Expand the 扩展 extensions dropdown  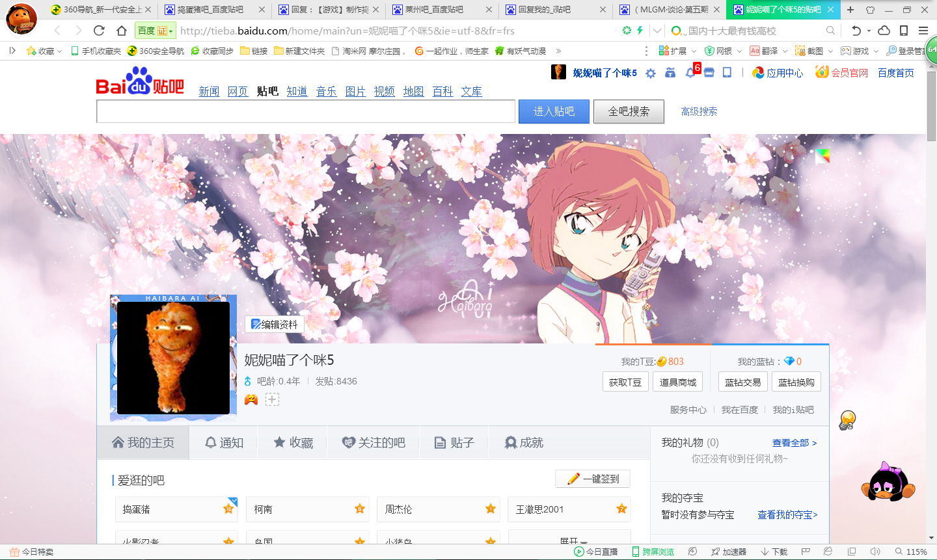click(694, 51)
